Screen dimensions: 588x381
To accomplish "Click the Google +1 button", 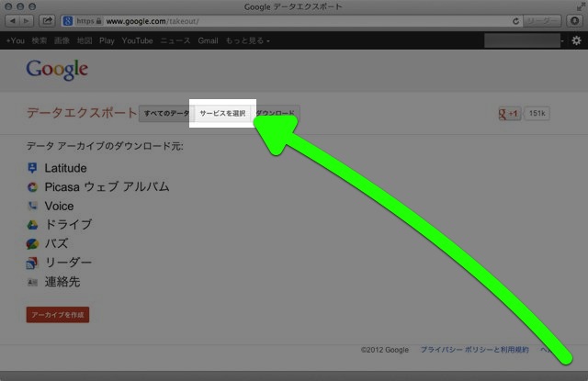I will click(509, 114).
